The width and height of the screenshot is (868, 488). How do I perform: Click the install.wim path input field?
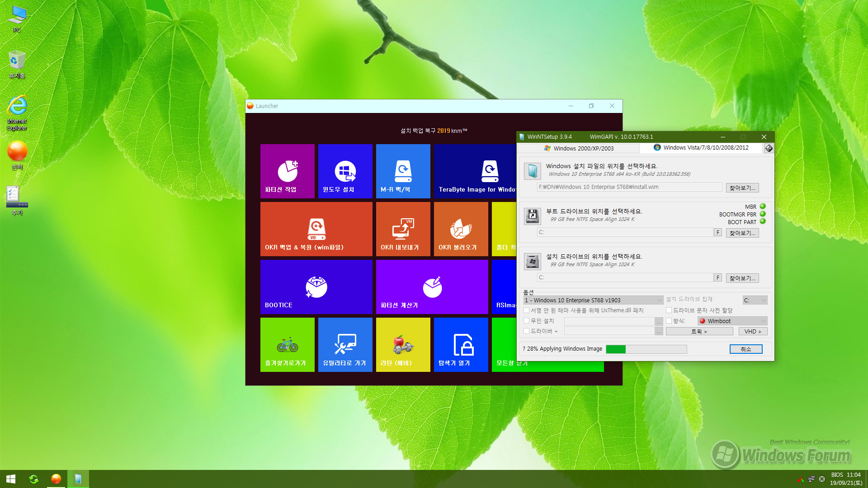(629, 187)
